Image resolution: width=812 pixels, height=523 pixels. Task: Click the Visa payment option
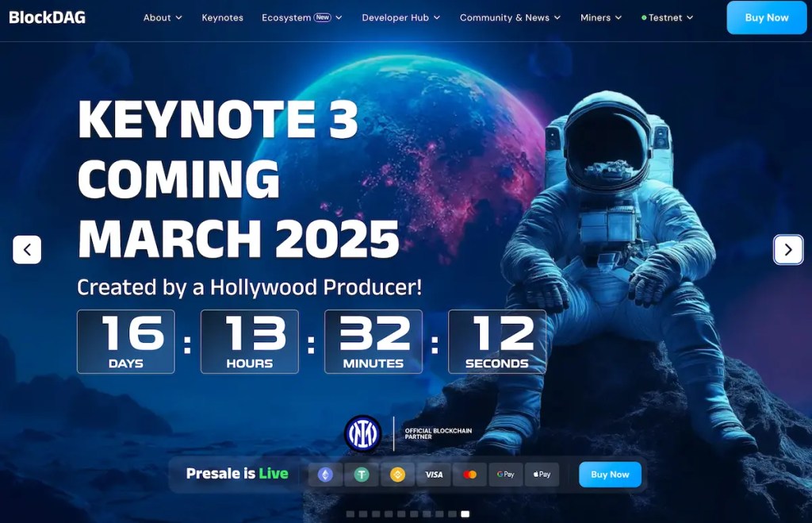434,475
